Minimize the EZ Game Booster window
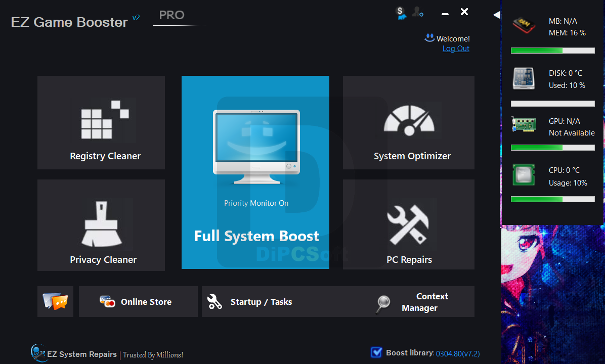This screenshot has width=605, height=364. click(x=445, y=14)
